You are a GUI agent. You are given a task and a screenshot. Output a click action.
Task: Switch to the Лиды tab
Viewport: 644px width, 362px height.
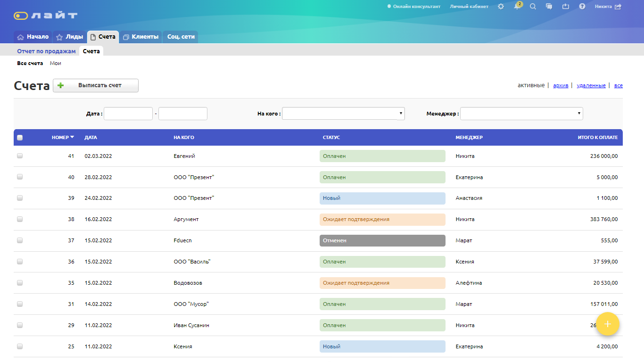point(69,37)
